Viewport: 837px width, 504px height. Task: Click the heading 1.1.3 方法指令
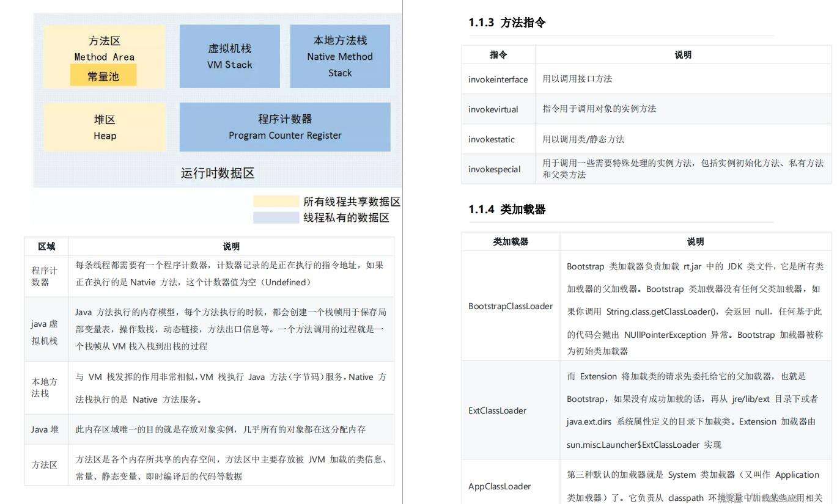[507, 23]
